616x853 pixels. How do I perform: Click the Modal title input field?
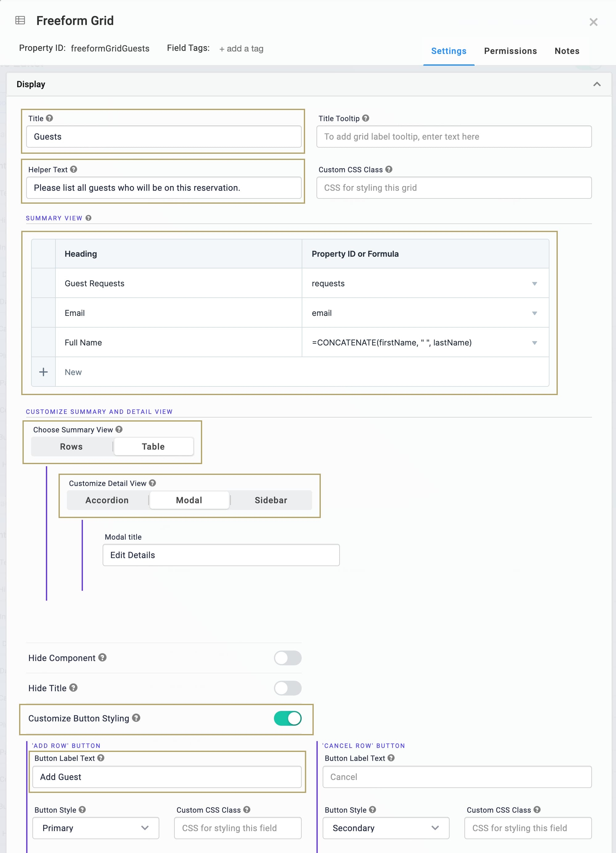click(221, 555)
